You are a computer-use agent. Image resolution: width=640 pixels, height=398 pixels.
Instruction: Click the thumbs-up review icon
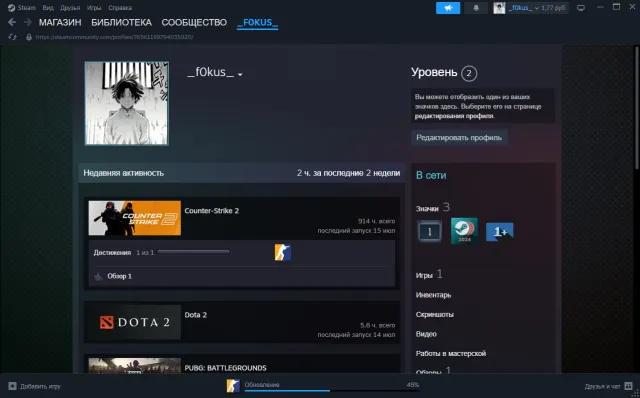[x=98, y=276]
